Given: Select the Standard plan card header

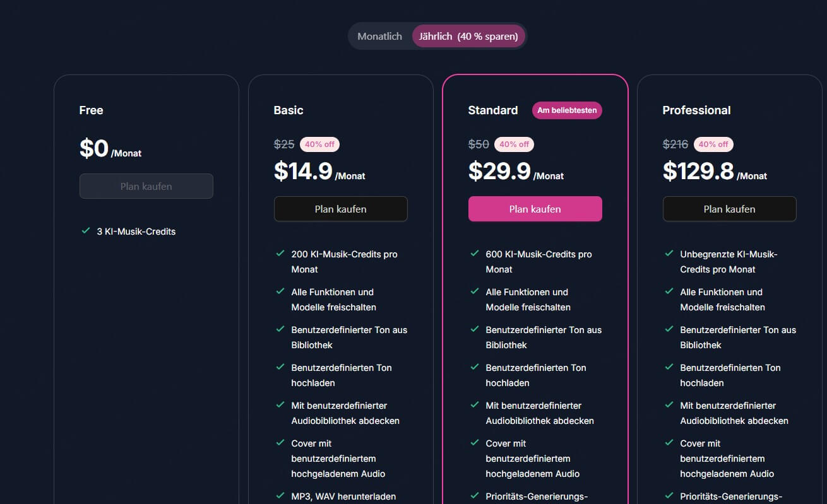Looking at the screenshot, I should coord(493,110).
